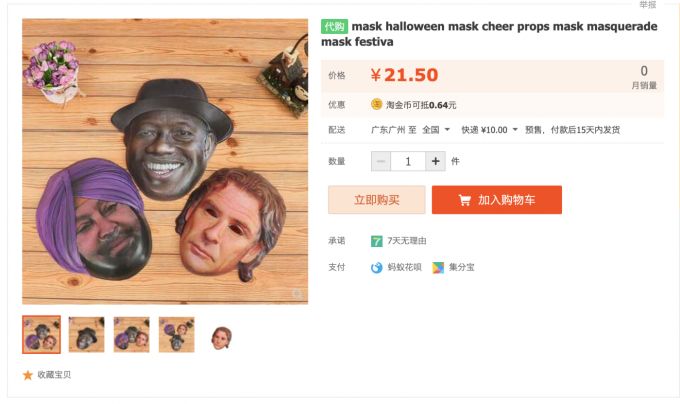680x404 pixels.
Task: Click the gold Taojinbi coin icon
Action: coord(376,104)
